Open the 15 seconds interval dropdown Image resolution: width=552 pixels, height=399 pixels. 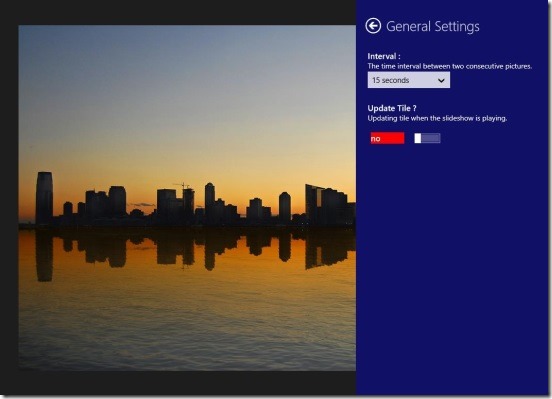click(409, 80)
